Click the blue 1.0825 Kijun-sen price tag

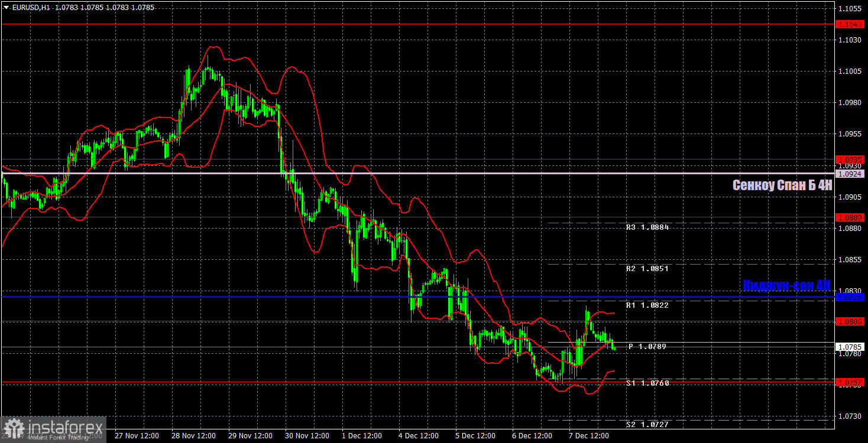click(851, 297)
